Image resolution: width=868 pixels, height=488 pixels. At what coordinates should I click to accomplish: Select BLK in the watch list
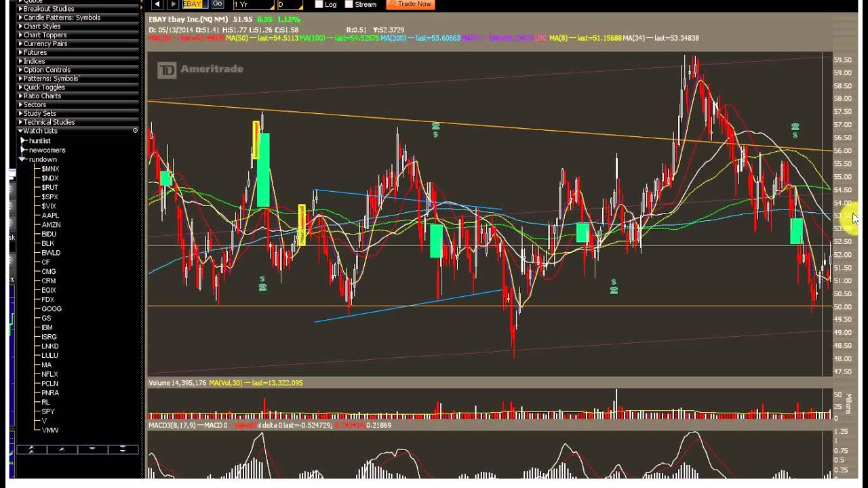[x=47, y=243]
